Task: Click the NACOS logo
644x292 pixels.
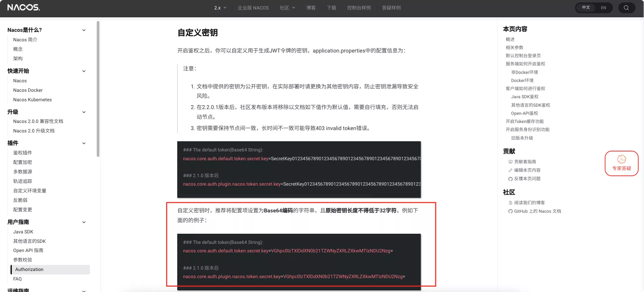Action: pos(24,7)
